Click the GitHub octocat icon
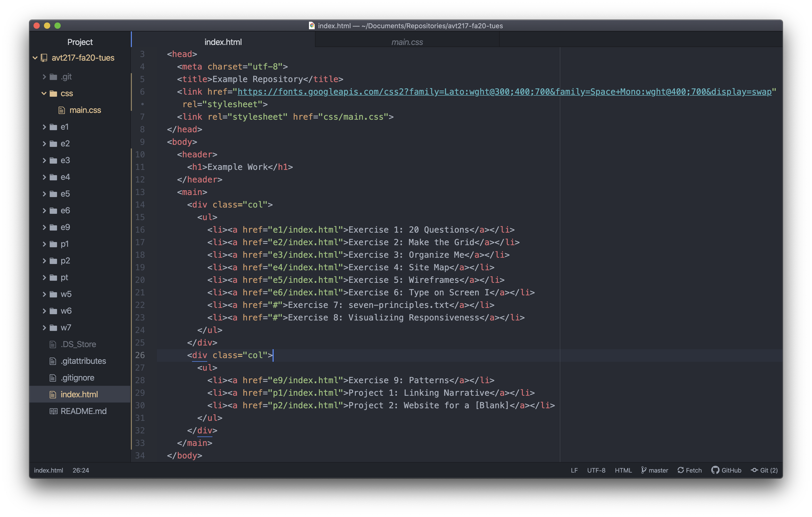The image size is (812, 517). 715,470
